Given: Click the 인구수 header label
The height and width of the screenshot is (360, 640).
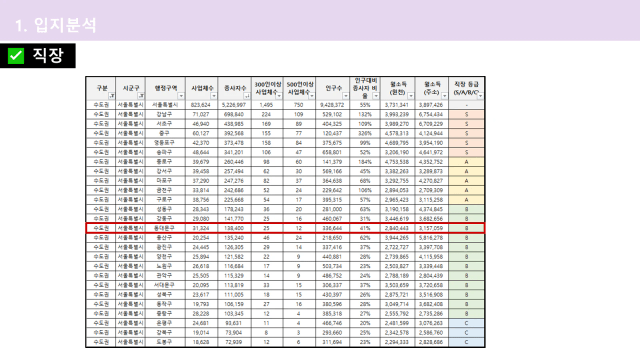Looking at the screenshot, I should click(333, 88).
